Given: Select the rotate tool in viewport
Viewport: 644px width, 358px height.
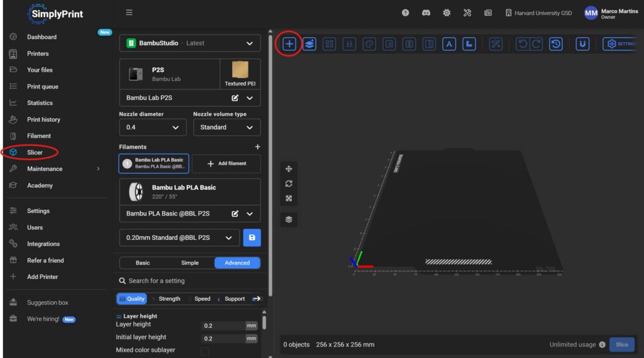Looking at the screenshot, I should point(289,184).
